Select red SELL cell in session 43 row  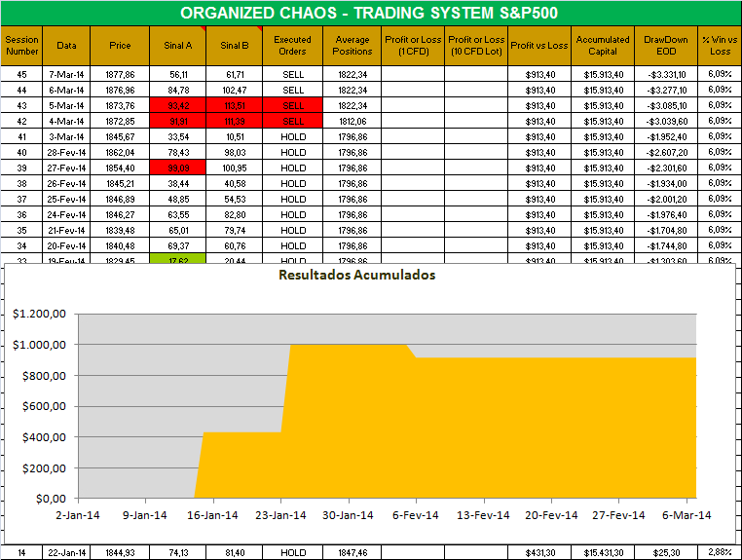coord(292,105)
